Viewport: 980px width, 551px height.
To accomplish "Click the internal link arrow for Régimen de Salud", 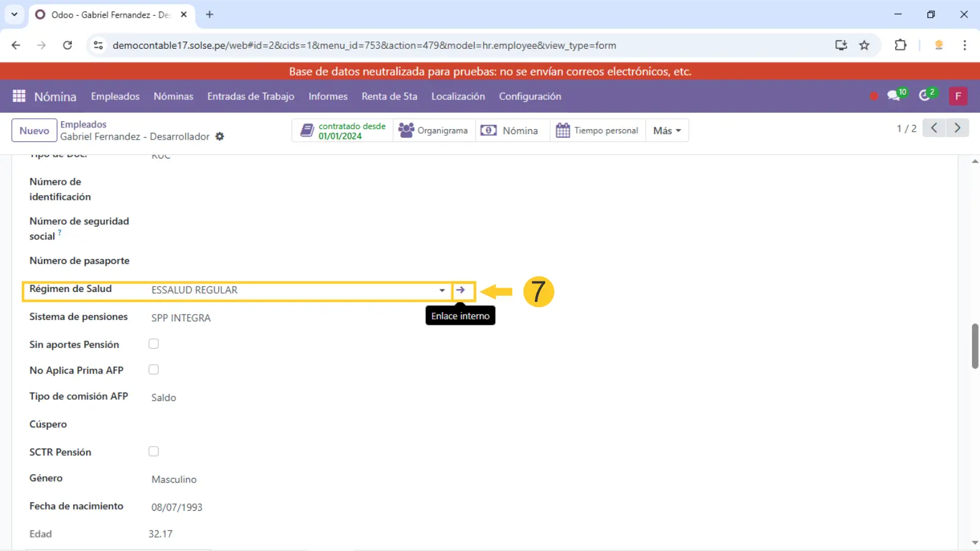I will point(460,290).
